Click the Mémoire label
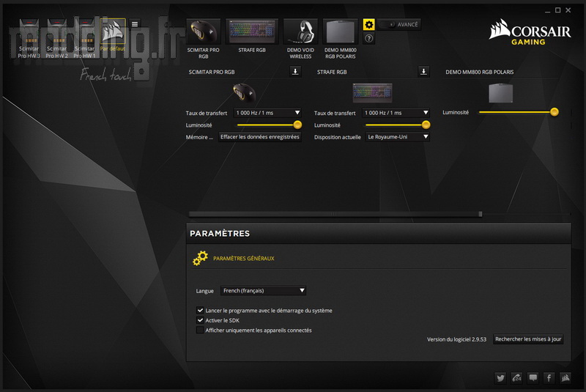 [x=199, y=137]
